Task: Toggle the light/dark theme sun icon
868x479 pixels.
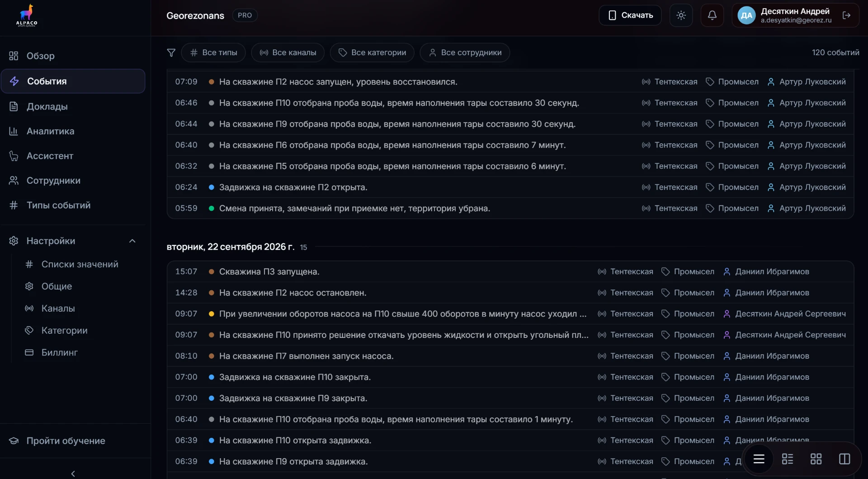Action: (681, 15)
